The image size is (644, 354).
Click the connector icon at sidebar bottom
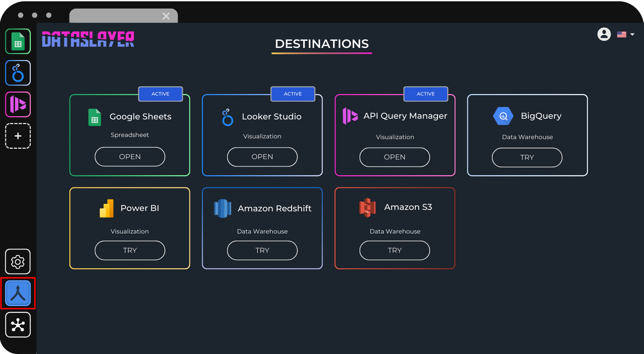[x=18, y=325]
